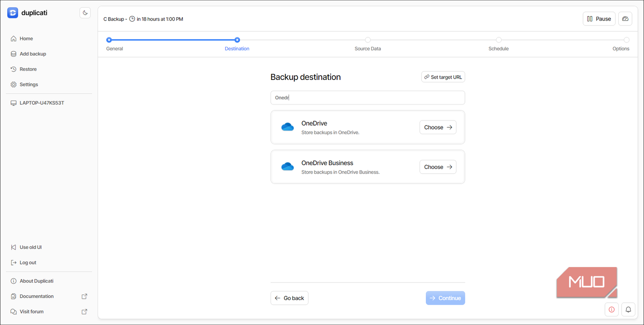
Task: Click the Log out arrow icon
Action: coord(14,263)
